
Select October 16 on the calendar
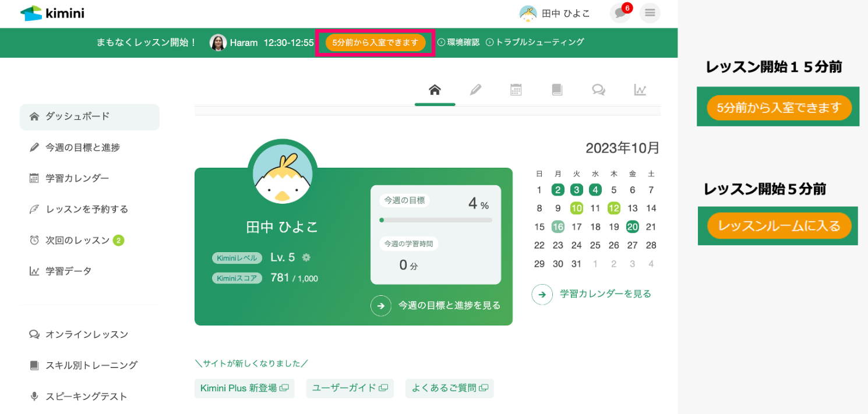click(558, 227)
